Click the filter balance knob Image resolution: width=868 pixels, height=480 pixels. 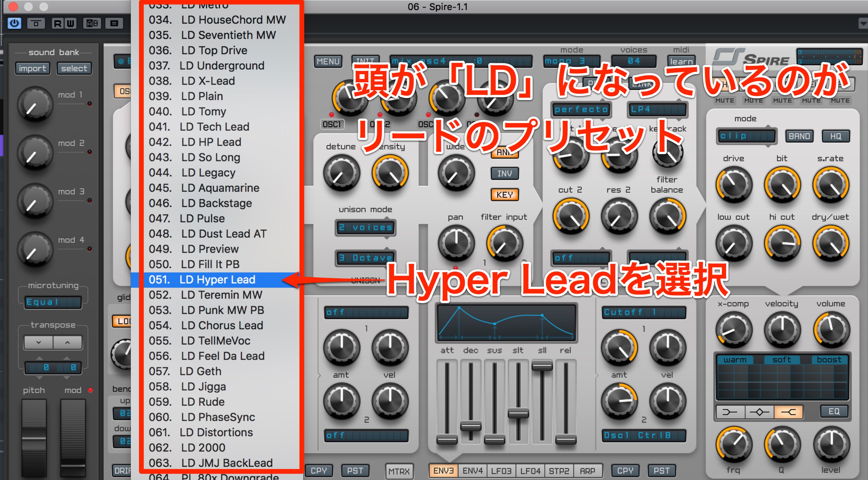(x=668, y=216)
